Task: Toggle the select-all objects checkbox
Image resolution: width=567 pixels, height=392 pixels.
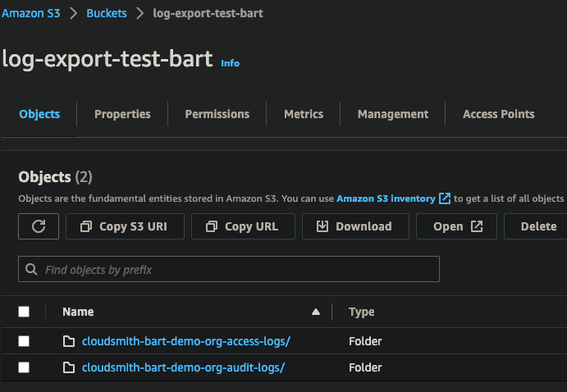Action: click(24, 312)
